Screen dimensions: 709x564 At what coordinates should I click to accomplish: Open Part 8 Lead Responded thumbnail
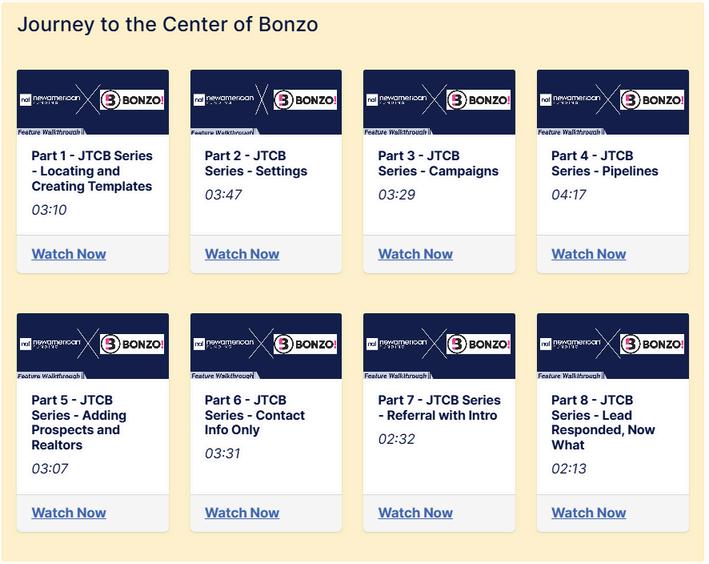tap(613, 346)
